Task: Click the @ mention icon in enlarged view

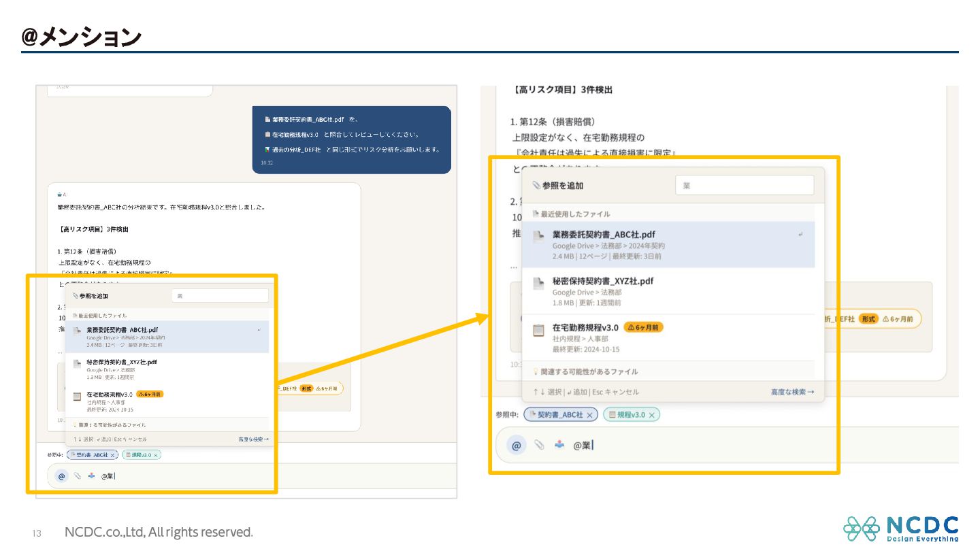Action: (x=516, y=446)
